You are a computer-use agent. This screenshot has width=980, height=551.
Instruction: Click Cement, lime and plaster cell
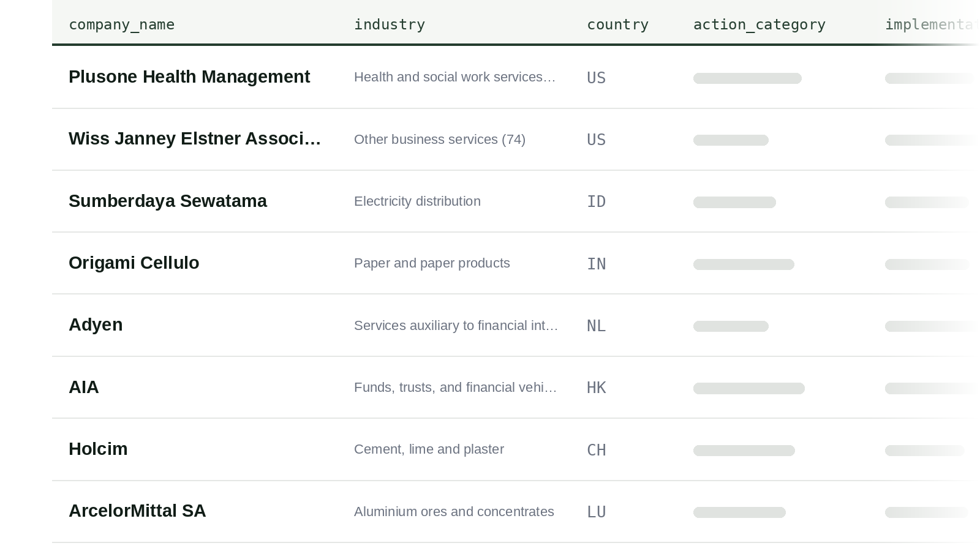click(429, 449)
